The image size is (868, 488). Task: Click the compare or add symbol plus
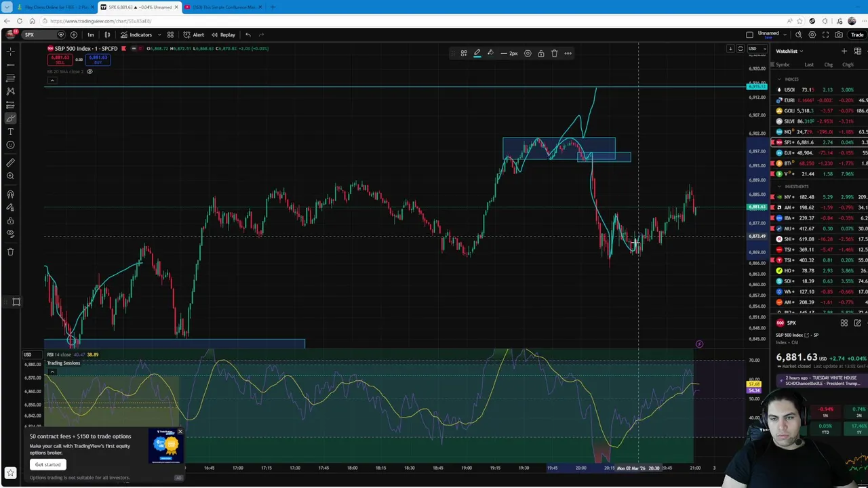tap(73, 35)
